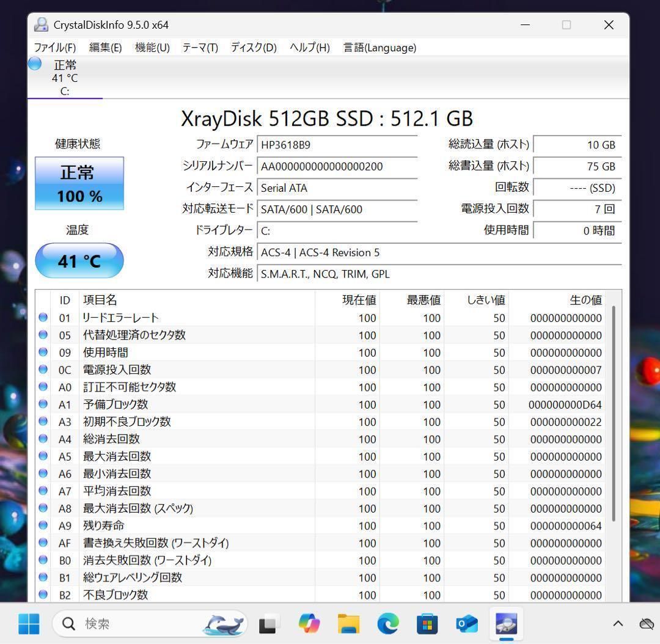Click the blue status dot beside 電源投入回数
Image resolution: width=660 pixels, height=644 pixels.
point(43,370)
